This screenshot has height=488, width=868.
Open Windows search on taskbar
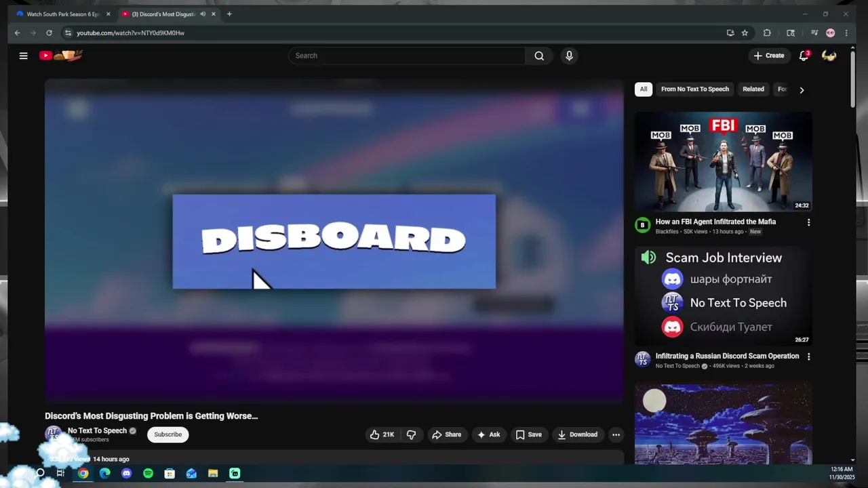(x=40, y=473)
